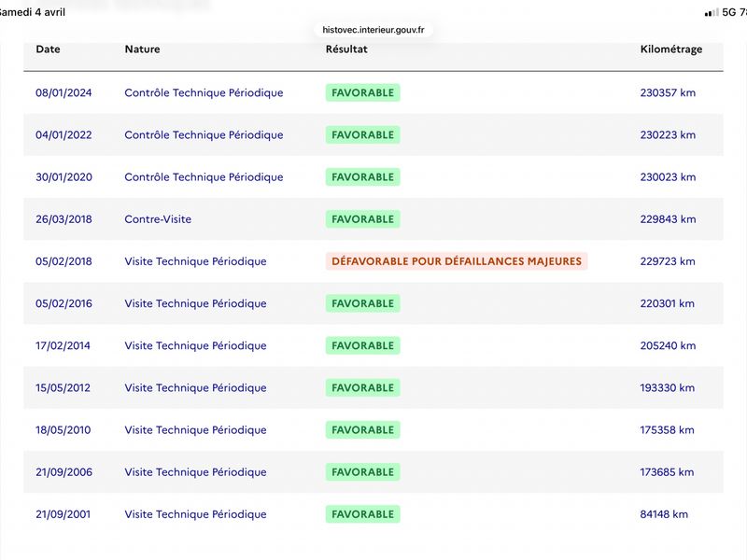
Task: Tap the 5G network indicator
Action: (727, 12)
